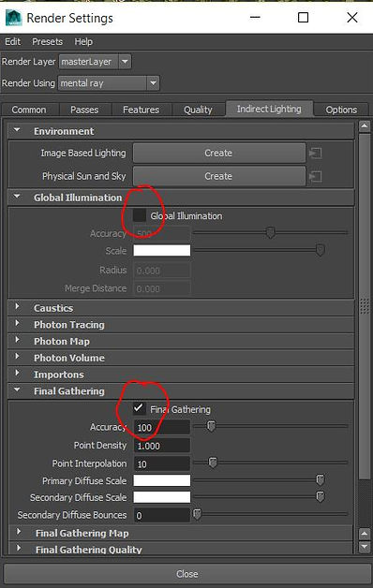This screenshot has height=588, width=373.
Task: Click the Point Interpolation value field
Action: 162,463
